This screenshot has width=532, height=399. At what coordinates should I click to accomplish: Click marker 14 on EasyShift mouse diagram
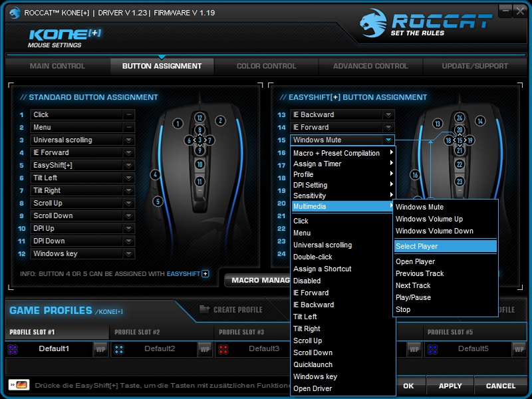tap(480, 121)
